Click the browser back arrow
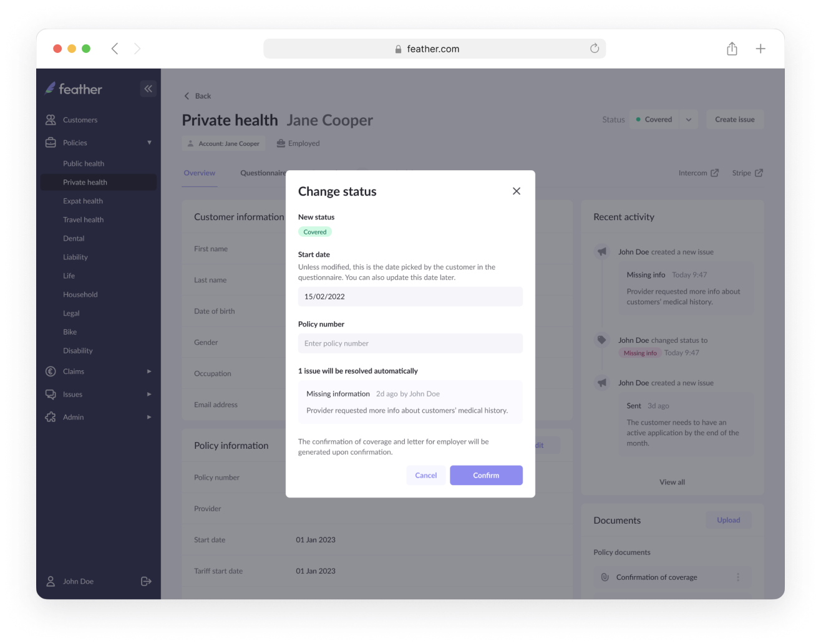This screenshot has height=644, width=821. pyautogui.click(x=115, y=49)
